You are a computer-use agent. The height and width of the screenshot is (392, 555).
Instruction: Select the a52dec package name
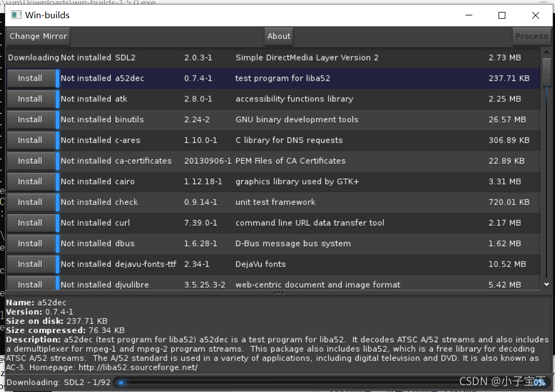coord(129,79)
